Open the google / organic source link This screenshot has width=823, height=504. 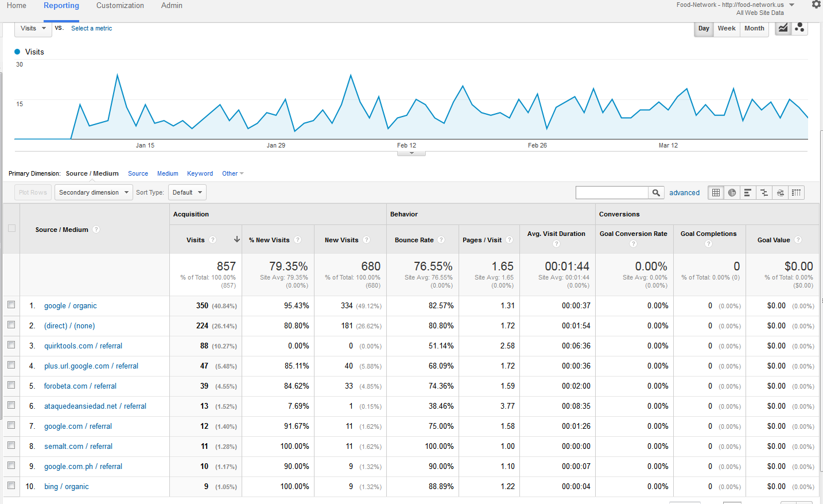pos(71,306)
